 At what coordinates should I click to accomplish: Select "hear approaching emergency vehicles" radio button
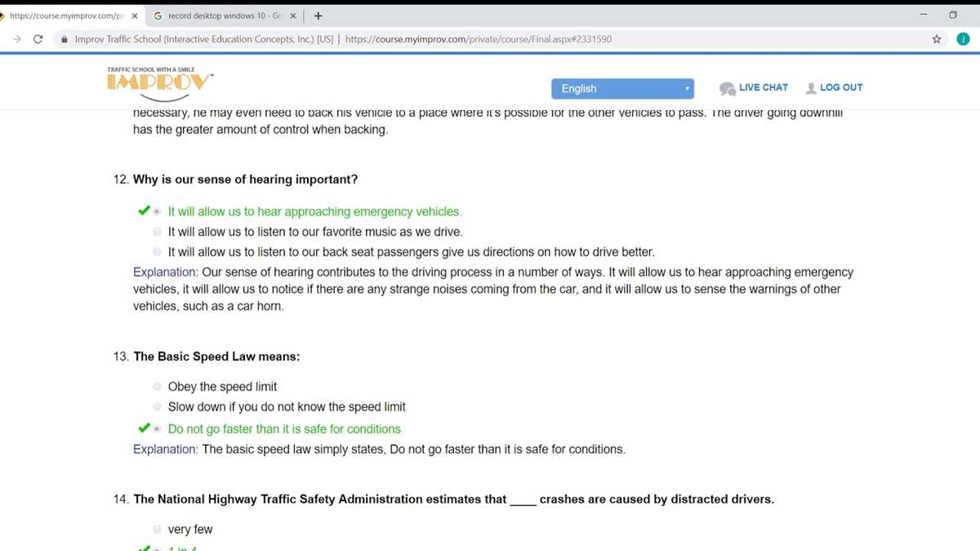coord(157,211)
